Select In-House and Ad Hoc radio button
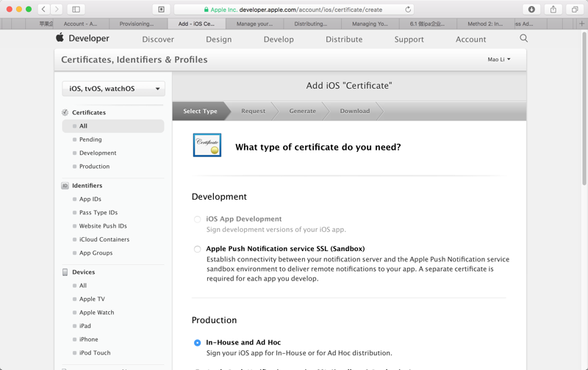This screenshot has height=370, width=588. (x=198, y=343)
